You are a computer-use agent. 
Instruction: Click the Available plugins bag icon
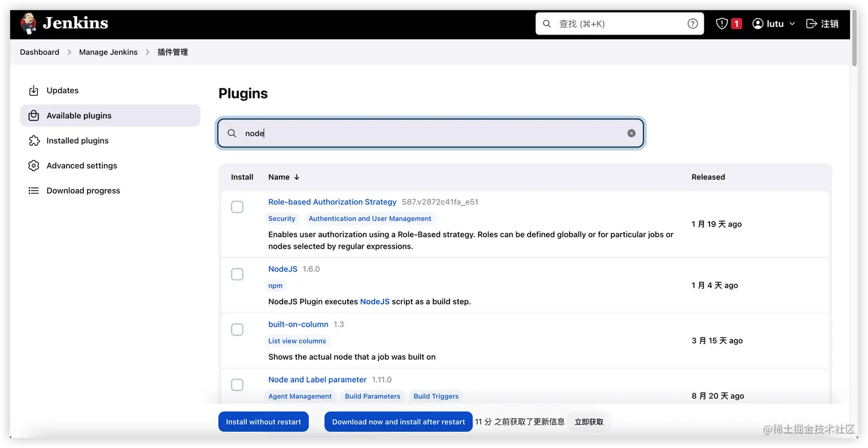[x=34, y=115]
